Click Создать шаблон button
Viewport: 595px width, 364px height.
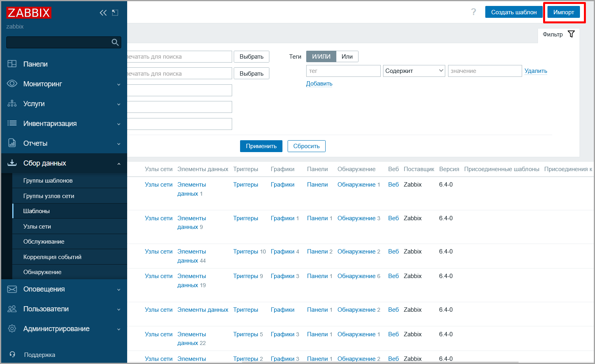(x=514, y=12)
